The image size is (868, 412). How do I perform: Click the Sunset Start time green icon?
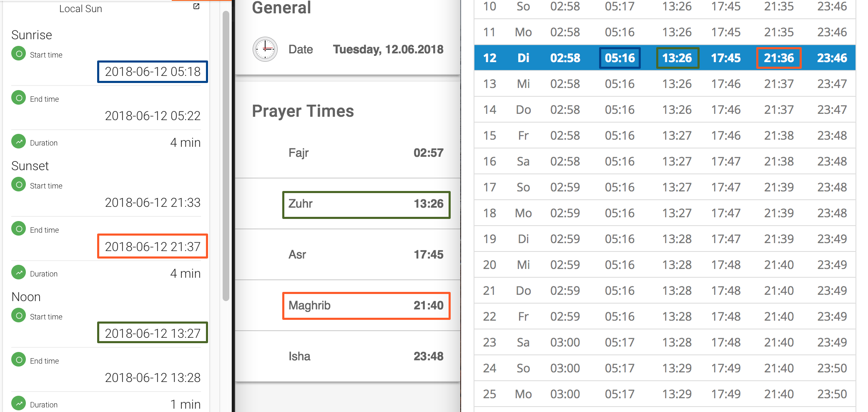tap(18, 185)
